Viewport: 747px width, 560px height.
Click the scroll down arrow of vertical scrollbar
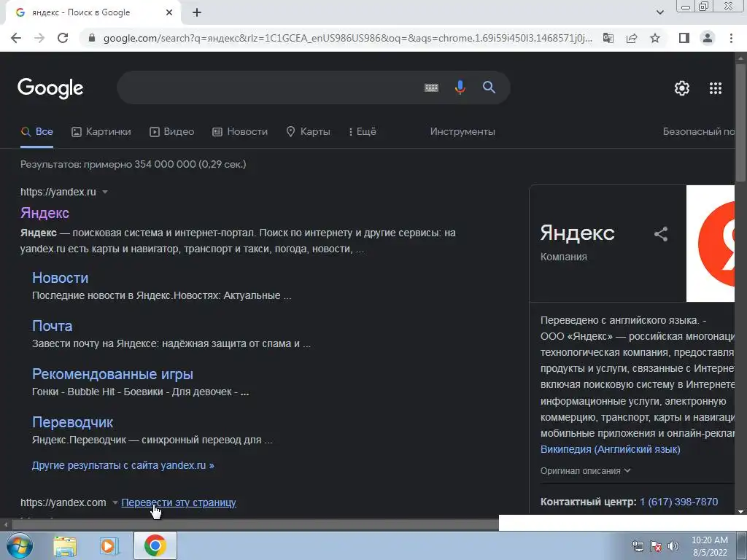coord(741,512)
